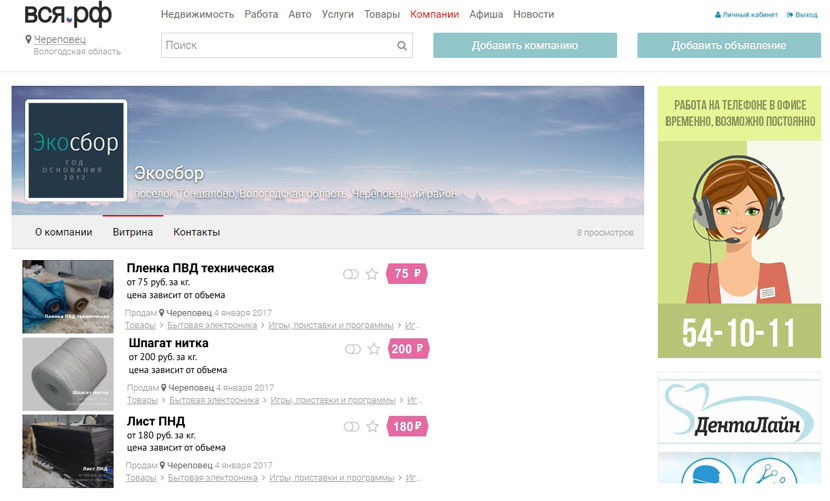Click Товары breadcrumb under Пленка ПВД
This screenshot has height=501, width=830.
pyautogui.click(x=140, y=325)
